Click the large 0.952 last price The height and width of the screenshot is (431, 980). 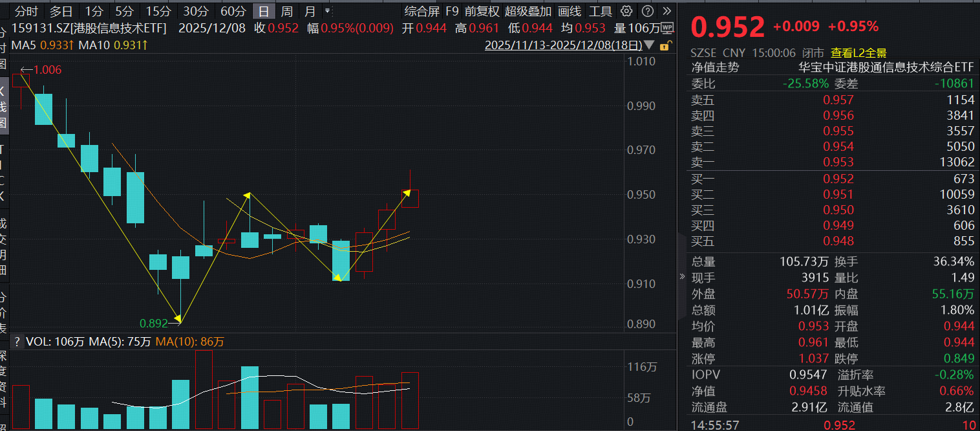coord(728,27)
